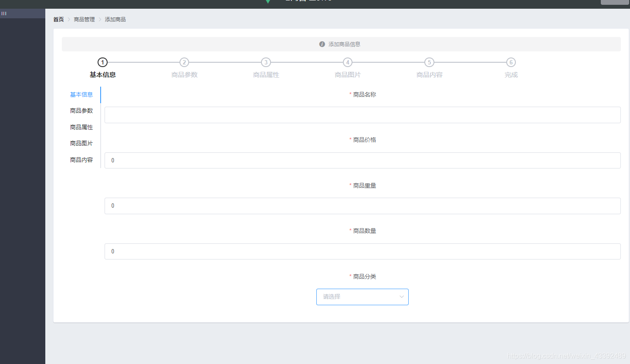Focus the 商品名称 input field
The height and width of the screenshot is (364, 630).
[x=362, y=115]
